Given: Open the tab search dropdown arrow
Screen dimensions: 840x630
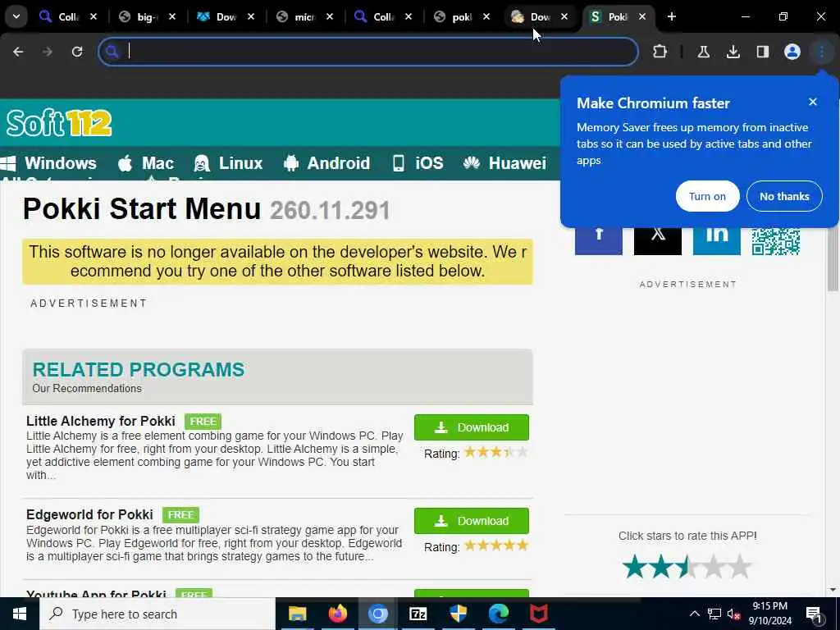Looking at the screenshot, I should (16, 16).
